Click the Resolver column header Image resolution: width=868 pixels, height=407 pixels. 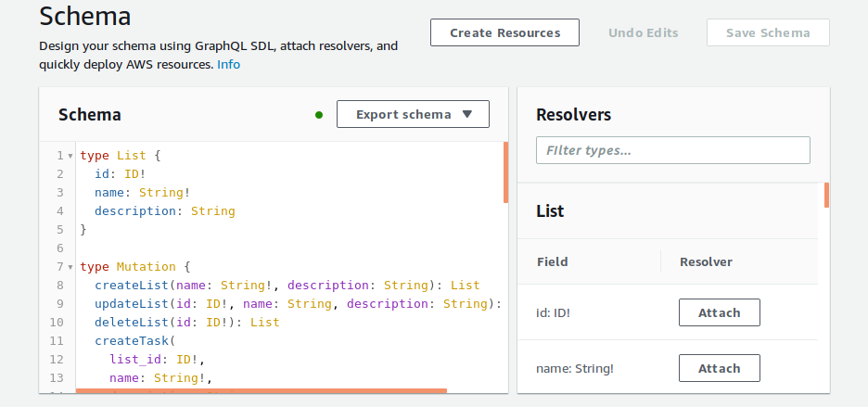[x=706, y=261]
